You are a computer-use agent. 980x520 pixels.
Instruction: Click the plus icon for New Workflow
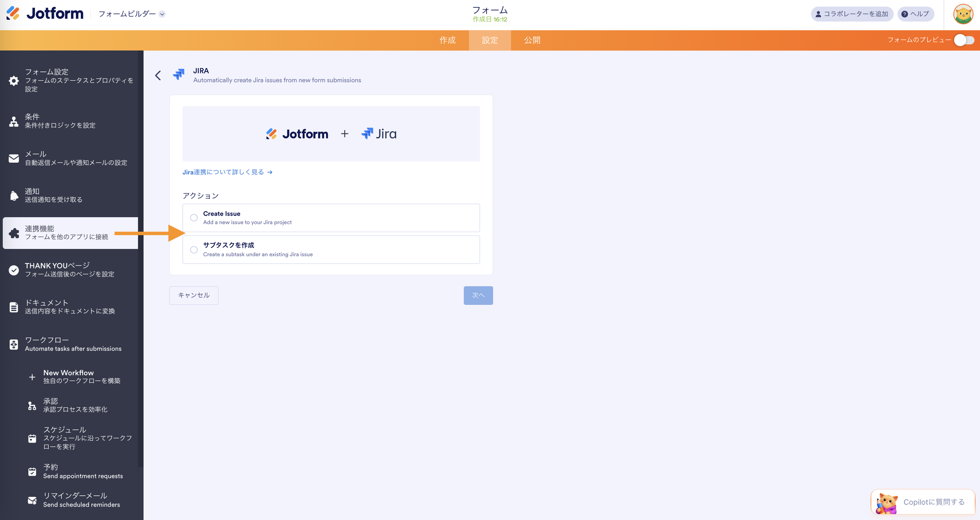pos(32,377)
